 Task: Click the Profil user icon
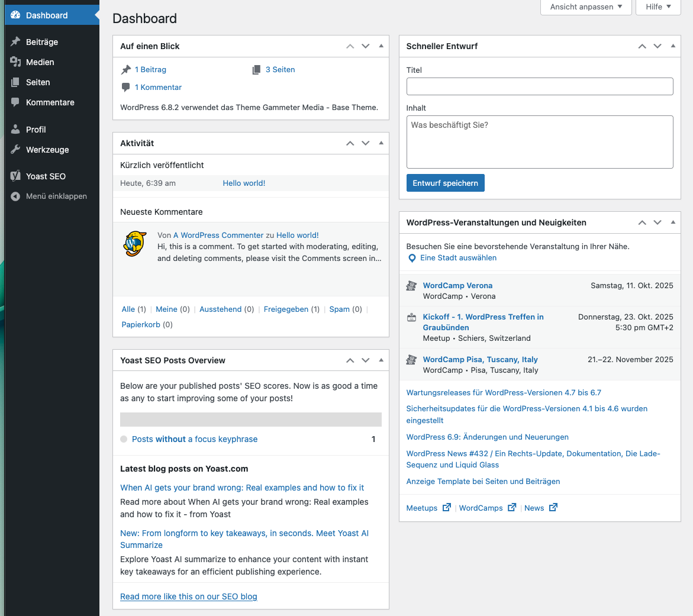pos(16,130)
